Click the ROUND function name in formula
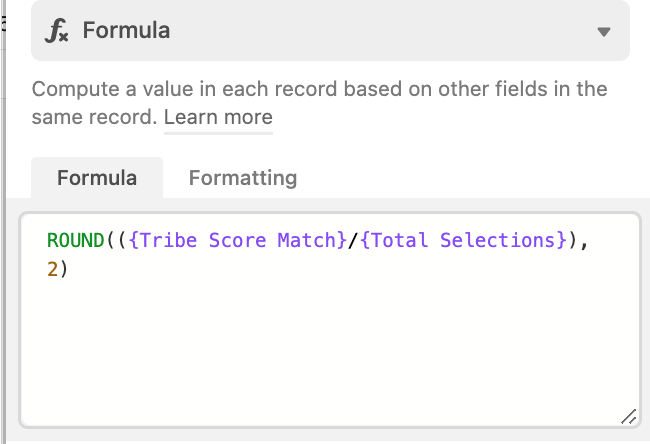 75,240
